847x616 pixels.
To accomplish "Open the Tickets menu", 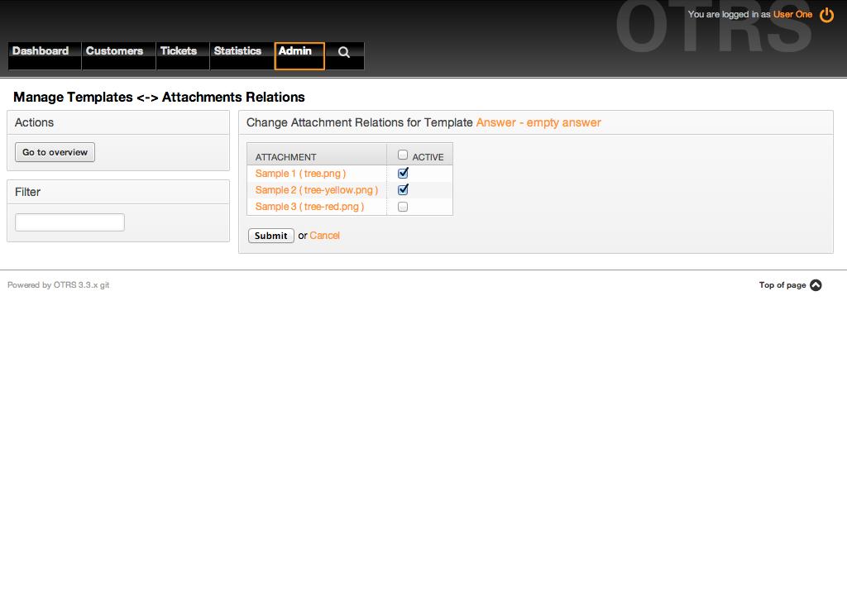I will coord(179,51).
